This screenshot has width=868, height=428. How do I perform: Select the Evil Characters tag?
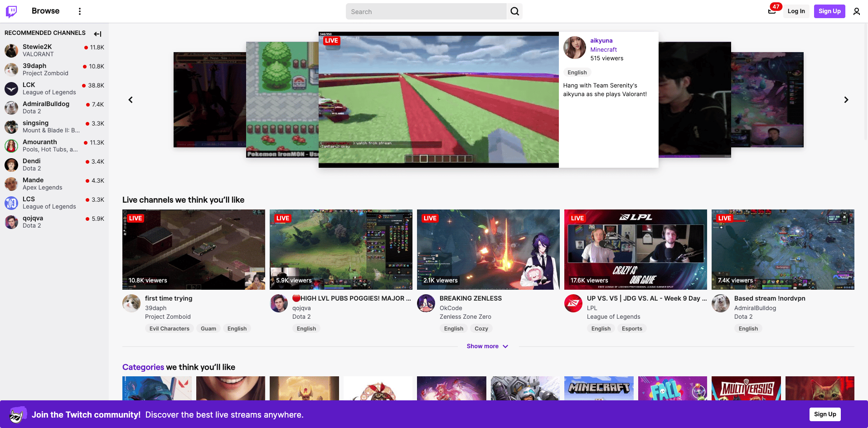pyautogui.click(x=170, y=329)
